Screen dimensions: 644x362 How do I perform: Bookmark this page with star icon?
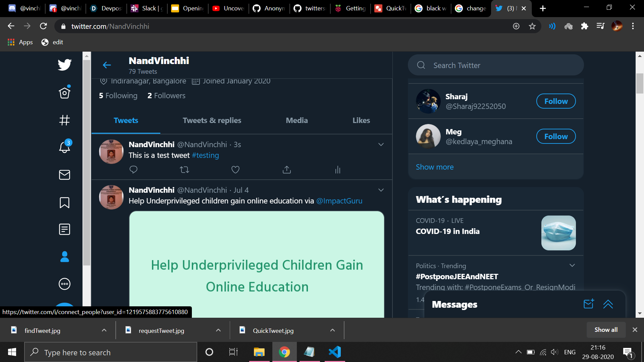tap(532, 26)
